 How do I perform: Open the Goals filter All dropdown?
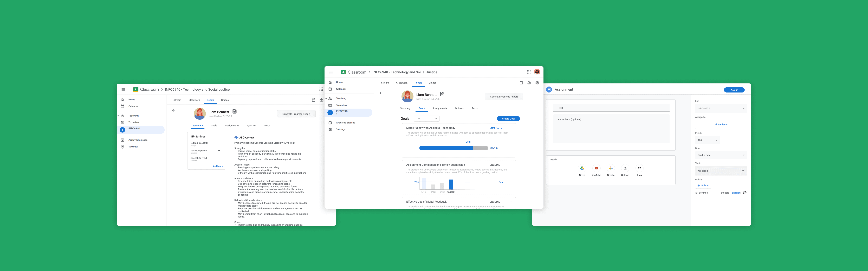pyautogui.click(x=427, y=118)
